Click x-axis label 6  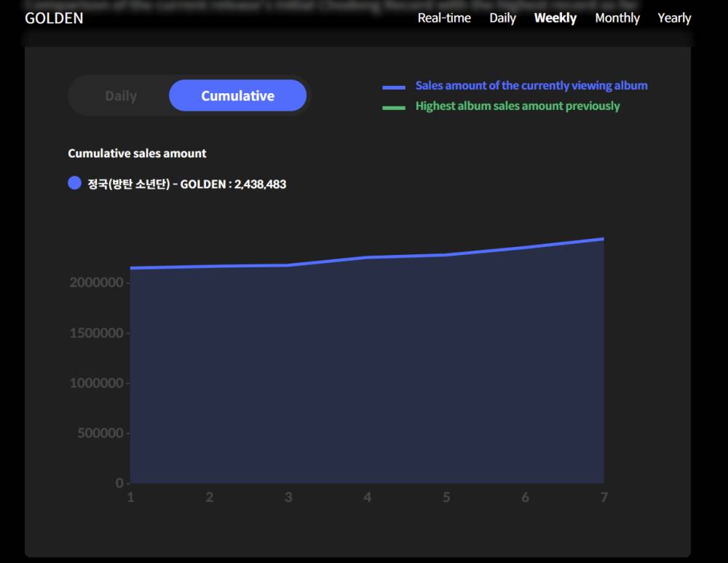[525, 497]
